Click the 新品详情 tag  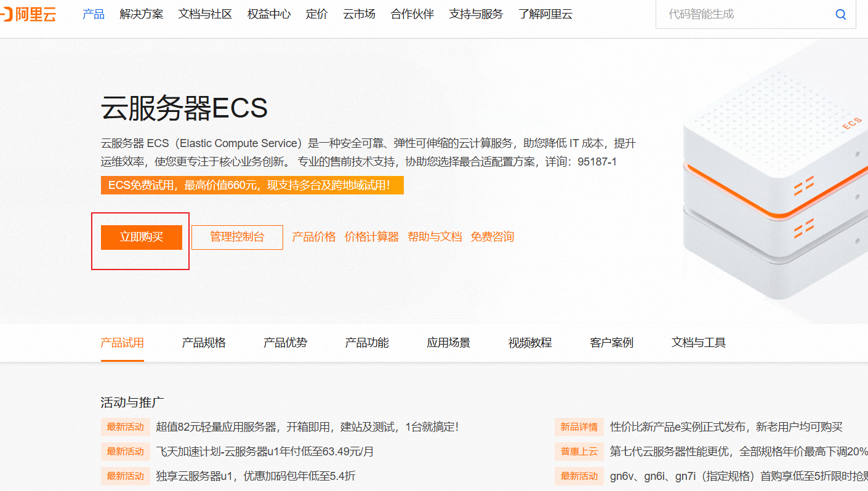pos(579,426)
